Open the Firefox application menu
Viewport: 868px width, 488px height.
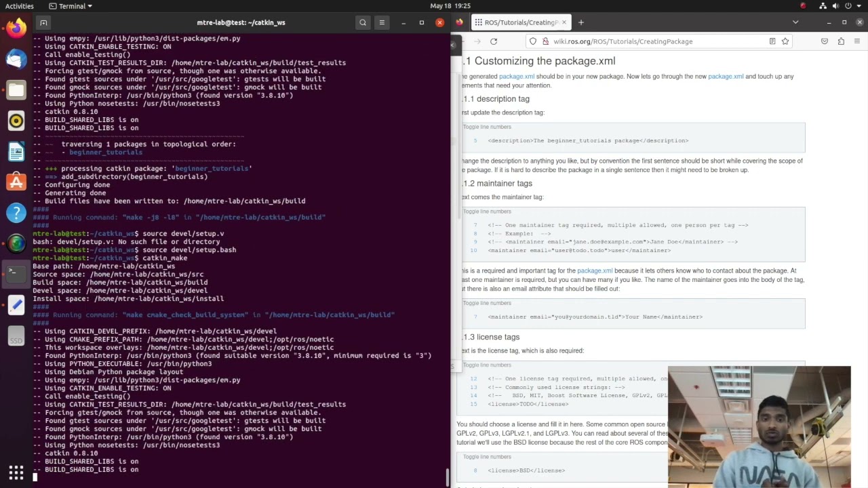pyautogui.click(x=857, y=41)
